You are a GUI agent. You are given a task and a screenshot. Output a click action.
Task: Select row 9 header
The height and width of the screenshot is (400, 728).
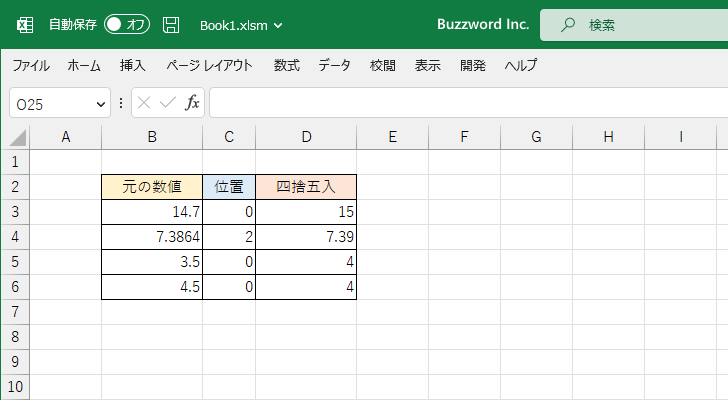[x=15, y=362]
